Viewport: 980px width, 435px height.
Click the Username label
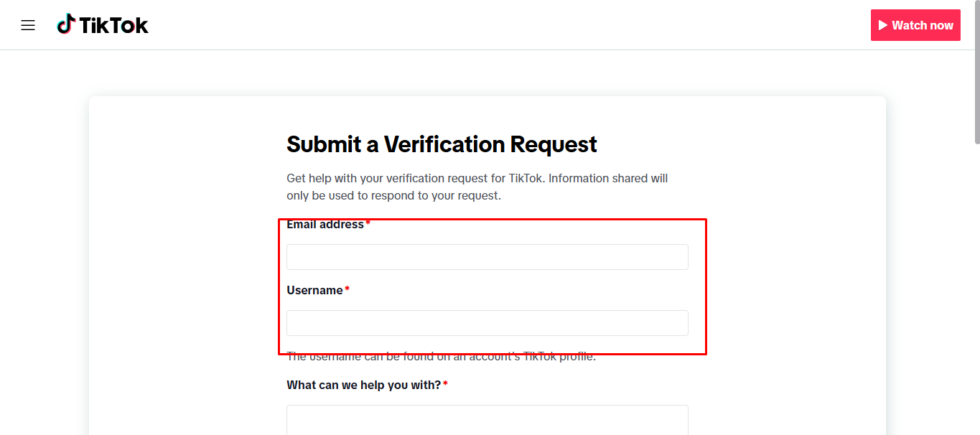(314, 290)
